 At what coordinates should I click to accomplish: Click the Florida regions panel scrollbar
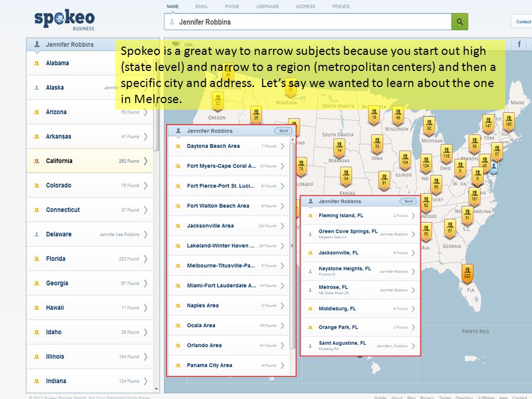point(293,245)
